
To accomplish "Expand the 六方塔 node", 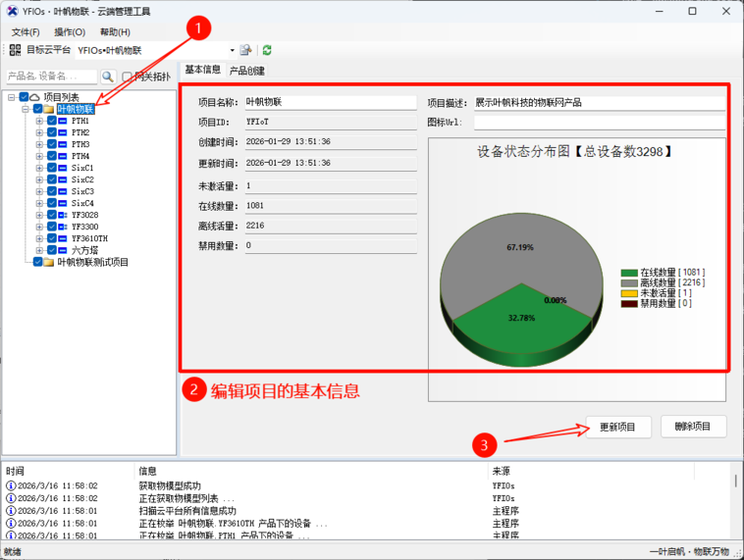I will (40, 250).
